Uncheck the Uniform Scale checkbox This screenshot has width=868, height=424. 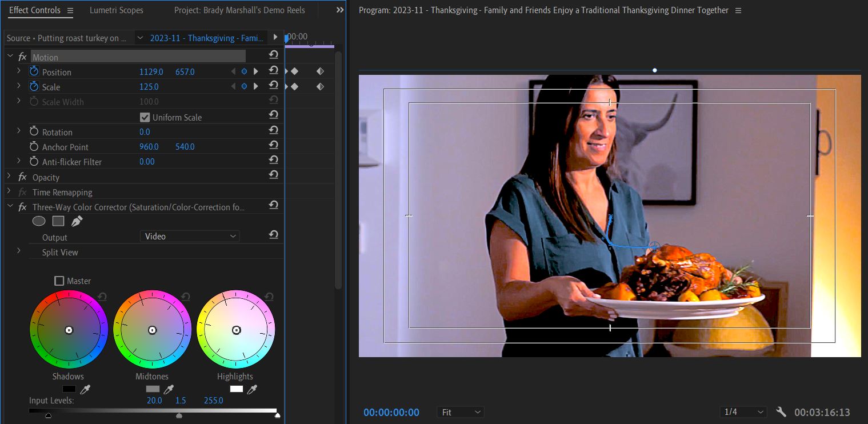click(145, 117)
